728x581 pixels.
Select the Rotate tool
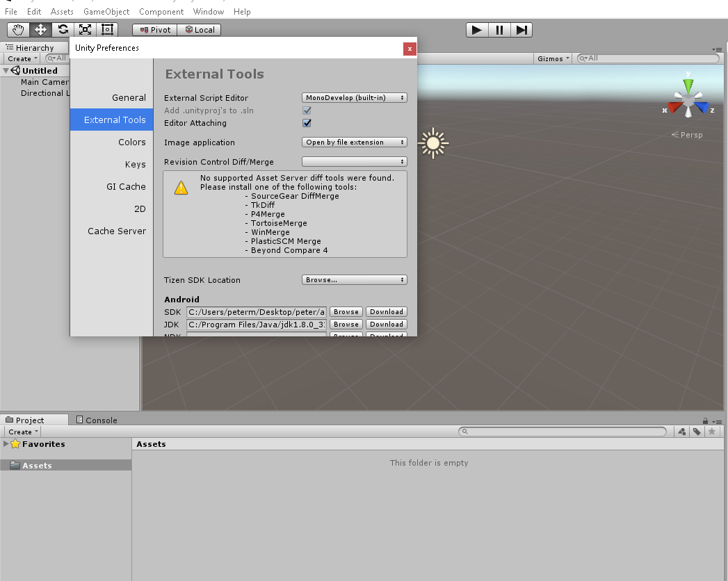coord(63,30)
